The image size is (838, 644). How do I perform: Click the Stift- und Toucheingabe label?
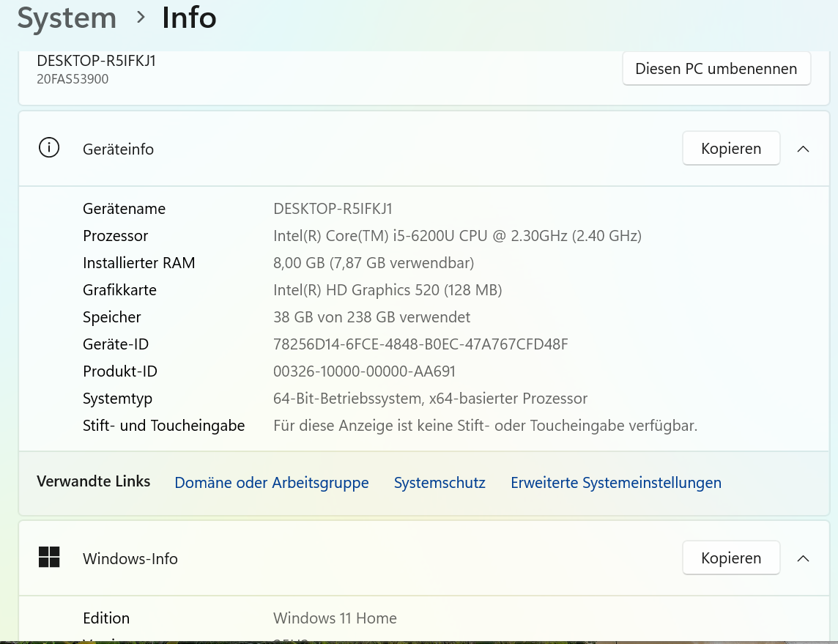click(163, 426)
